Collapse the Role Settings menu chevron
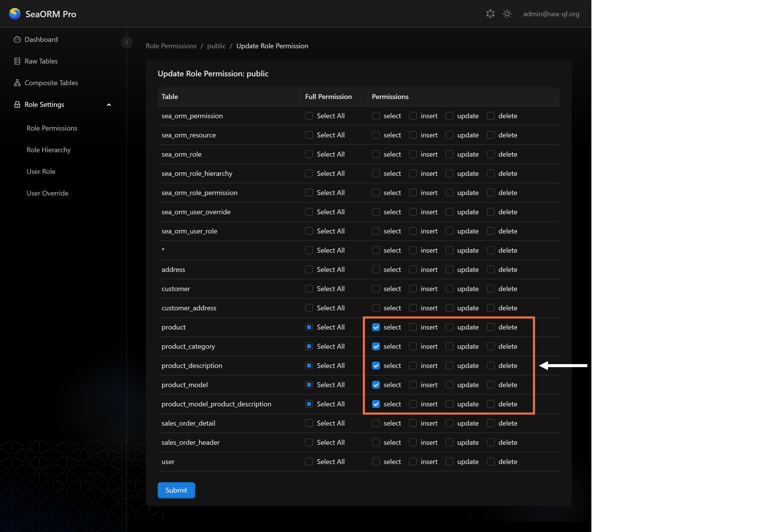 click(109, 105)
